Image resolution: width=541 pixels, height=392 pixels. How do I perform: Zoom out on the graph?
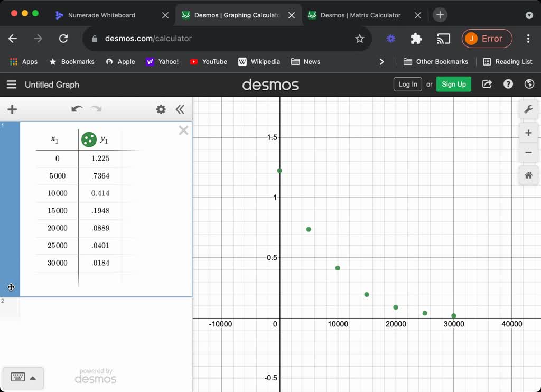pos(528,153)
